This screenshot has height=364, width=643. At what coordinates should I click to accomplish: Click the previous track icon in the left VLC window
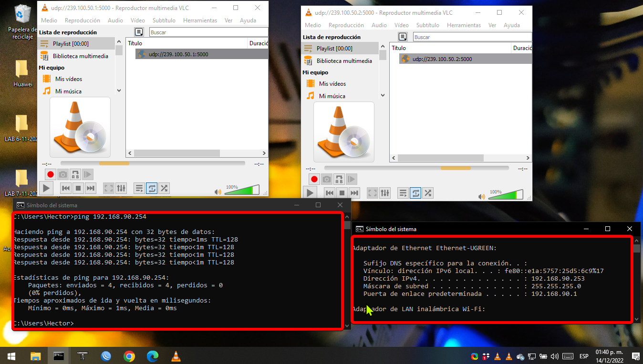point(66,188)
